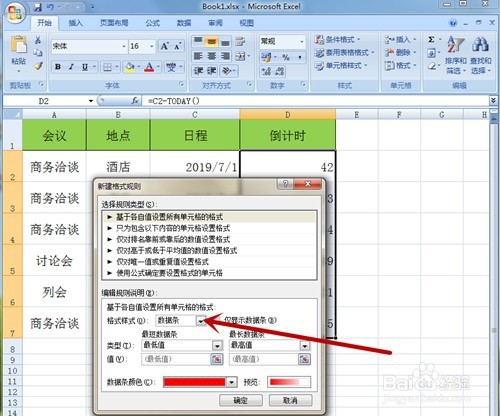500x416 pixels.
Task: Open the 最高值 type dropdown
Action: 305,346
